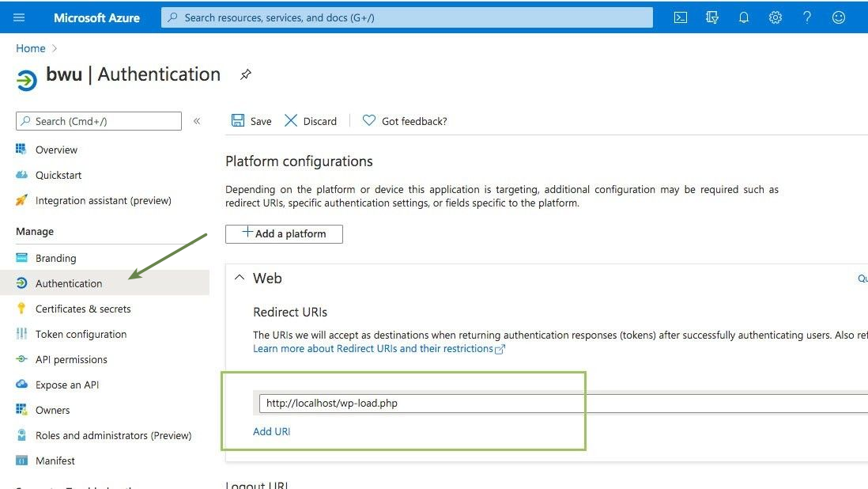Click the Expose an API cloud icon
The image size is (868, 489).
(x=21, y=384)
